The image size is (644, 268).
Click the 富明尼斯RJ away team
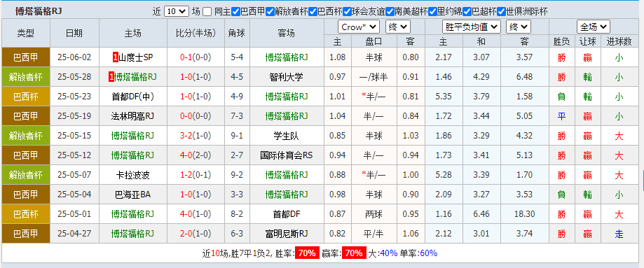click(x=287, y=234)
